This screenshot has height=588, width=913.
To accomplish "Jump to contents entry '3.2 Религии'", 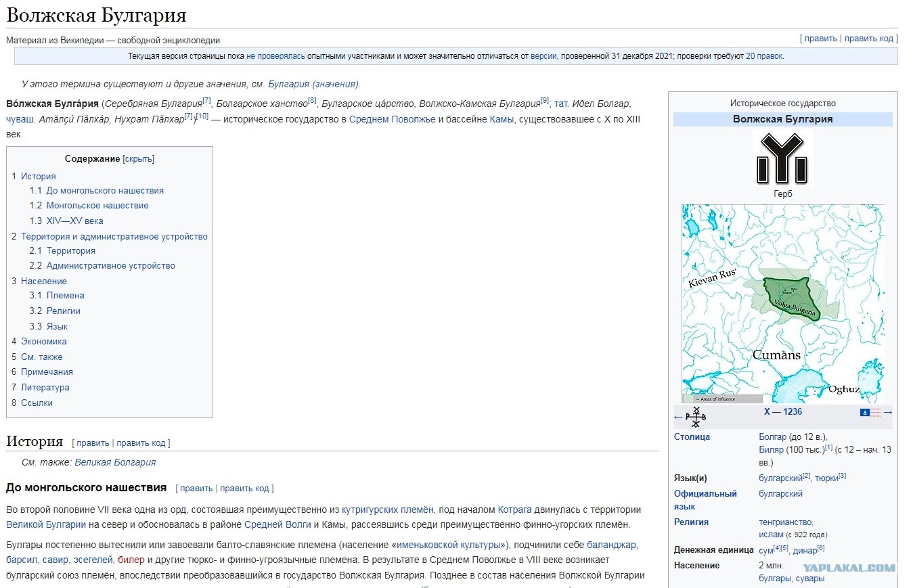I will (x=55, y=311).
